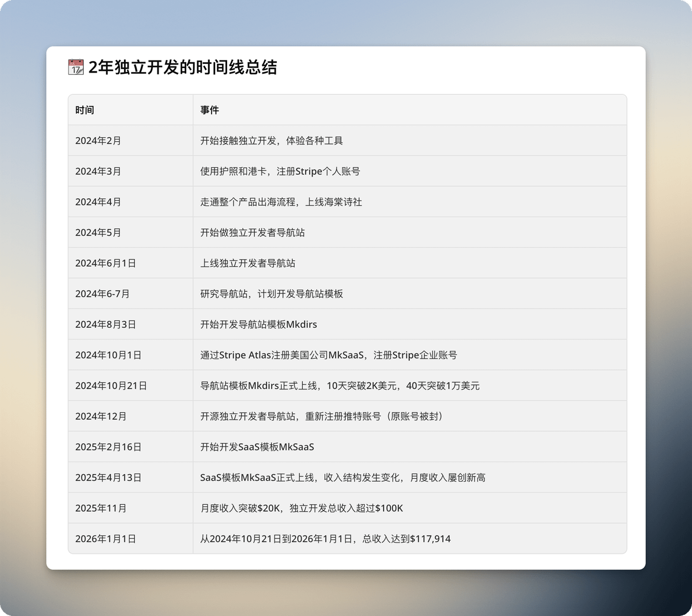This screenshot has height=616, width=692.
Task: Click the Stripe Atlas company registration event
Action: pyautogui.click(x=328, y=355)
